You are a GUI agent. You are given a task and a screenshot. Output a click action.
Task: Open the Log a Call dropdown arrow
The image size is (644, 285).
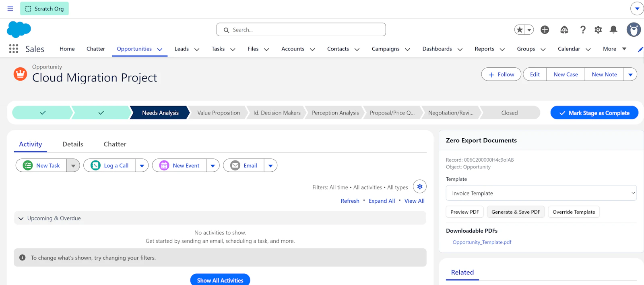pos(142,165)
